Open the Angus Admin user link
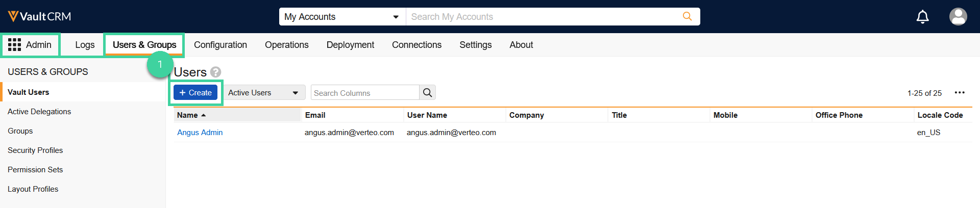Image resolution: width=980 pixels, height=208 pixels. click(200, 133)
